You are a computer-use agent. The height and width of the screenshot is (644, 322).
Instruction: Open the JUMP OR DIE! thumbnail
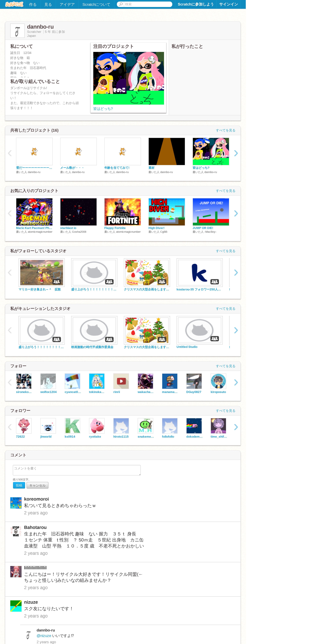click(x=211, y=212)
